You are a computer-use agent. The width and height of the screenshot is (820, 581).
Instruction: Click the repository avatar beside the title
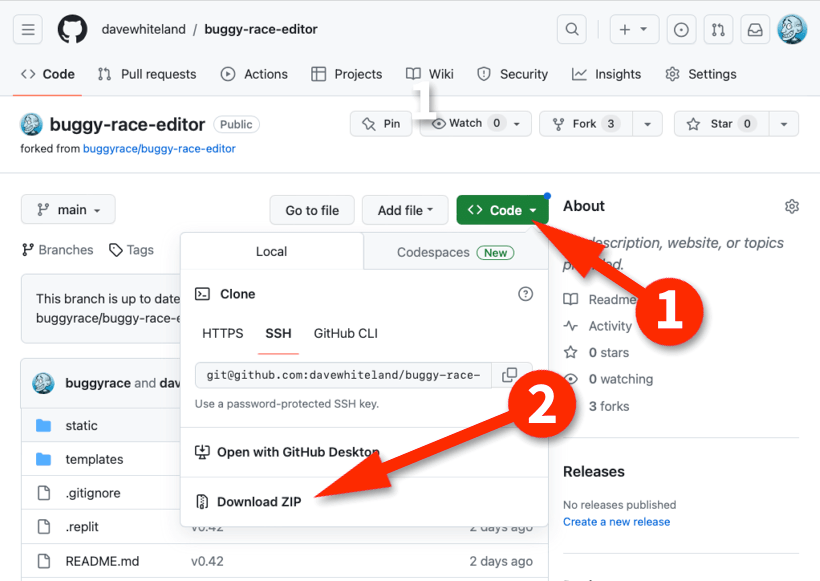tap(31, 124)
